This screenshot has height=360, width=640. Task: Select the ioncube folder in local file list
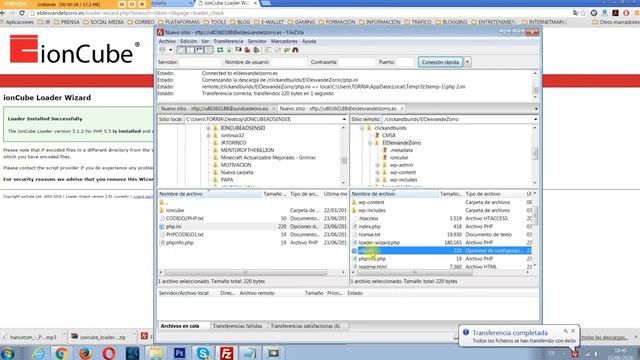click(175, 210)
